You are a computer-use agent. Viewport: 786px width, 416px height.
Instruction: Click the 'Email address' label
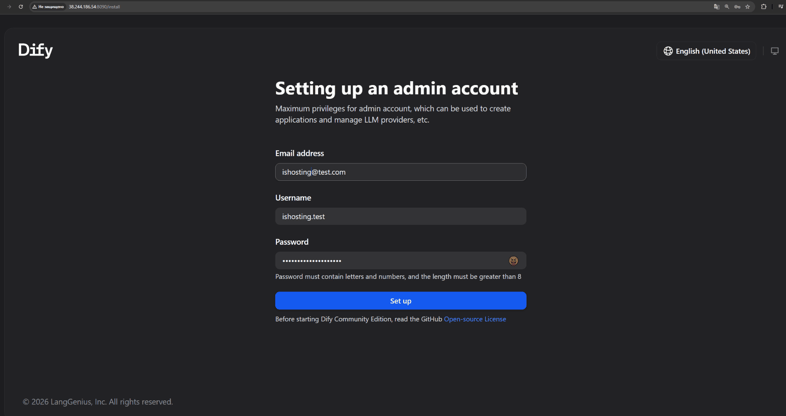coord(299,153)
